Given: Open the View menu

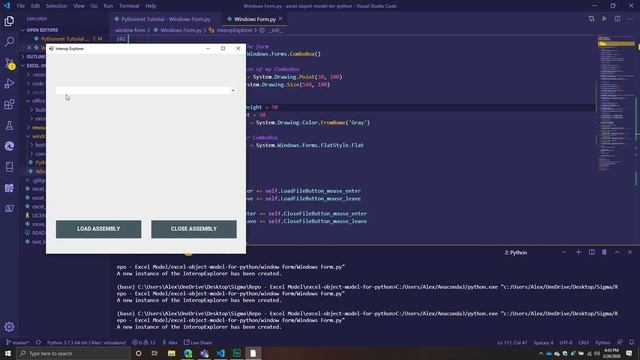Looking at the screenshot, I should pos(79,6).
